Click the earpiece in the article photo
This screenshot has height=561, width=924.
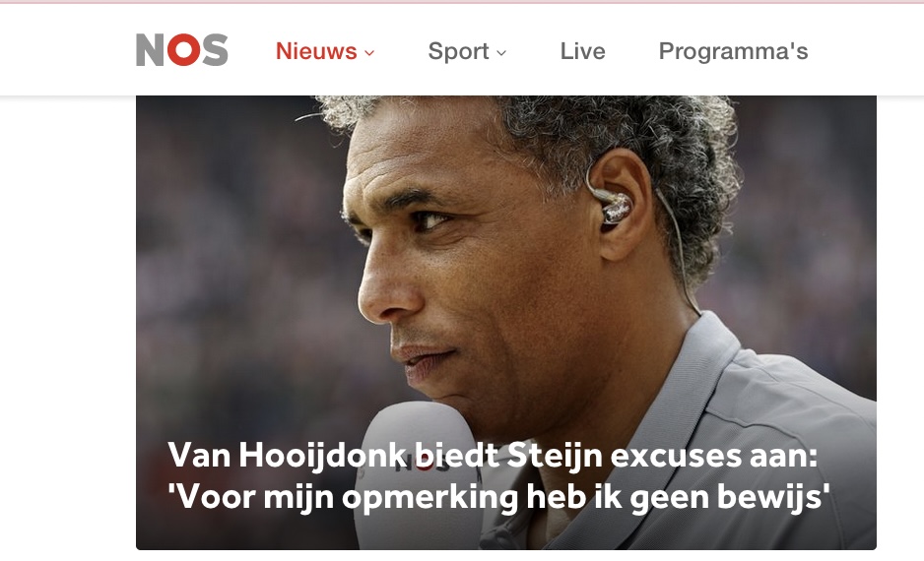(615, 208)
